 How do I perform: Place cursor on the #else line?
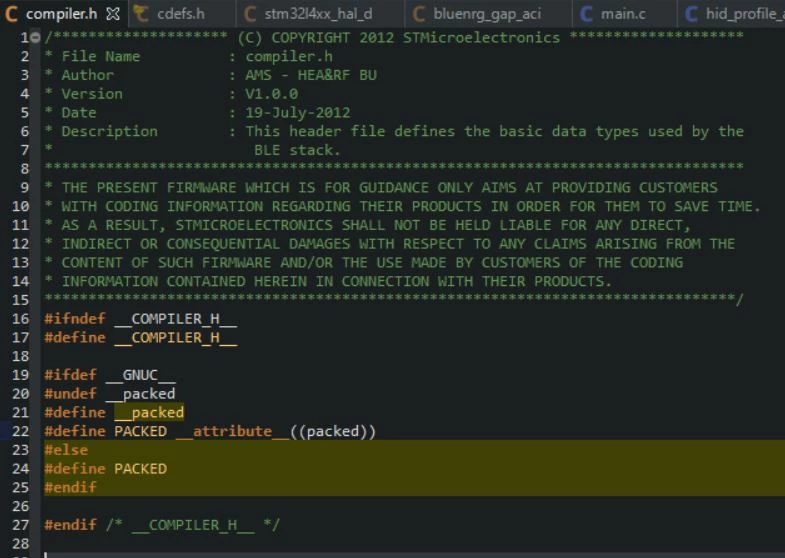tap(66, 450)
